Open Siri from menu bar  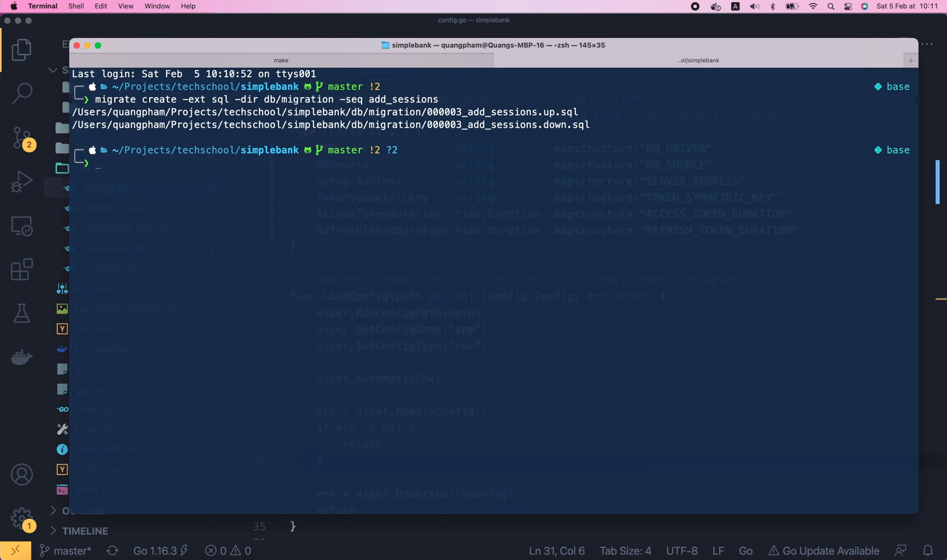[864, 6]
